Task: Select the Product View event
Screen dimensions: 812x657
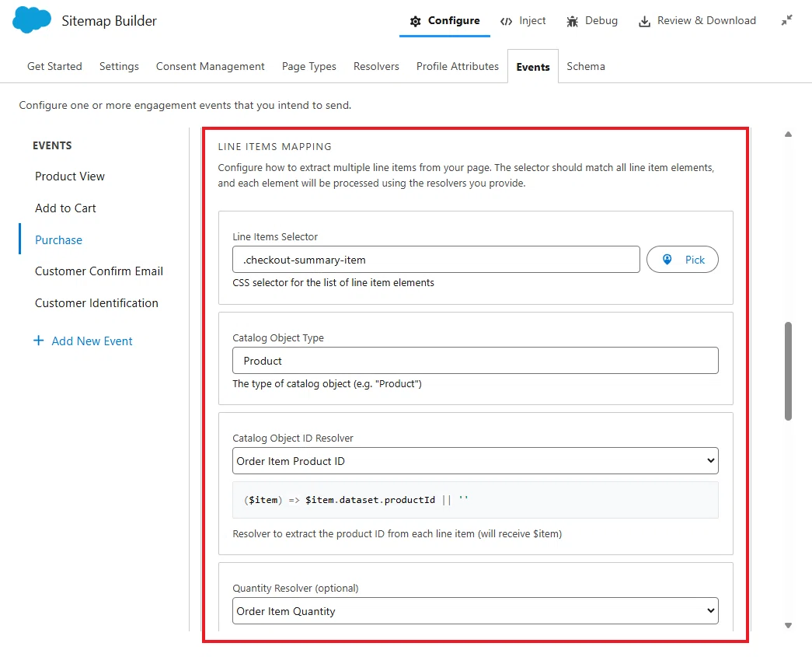Action: point(70,176)
